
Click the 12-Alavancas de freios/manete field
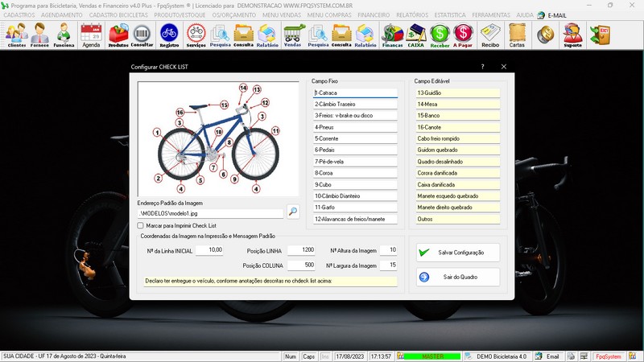tap(355, 219)
